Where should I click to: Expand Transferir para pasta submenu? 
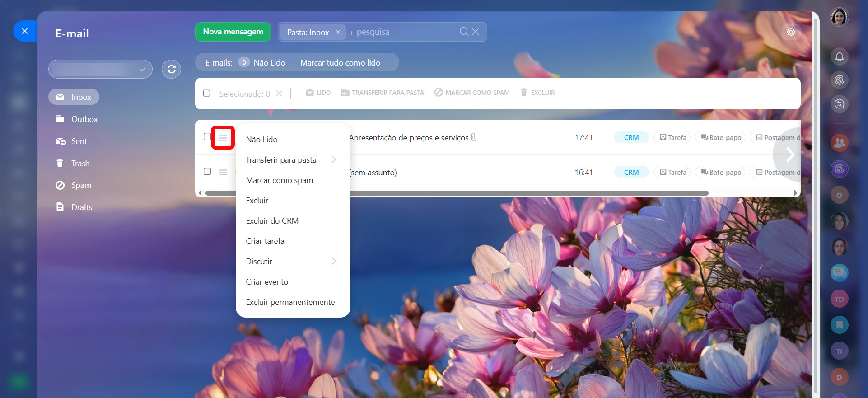(293, 159)
